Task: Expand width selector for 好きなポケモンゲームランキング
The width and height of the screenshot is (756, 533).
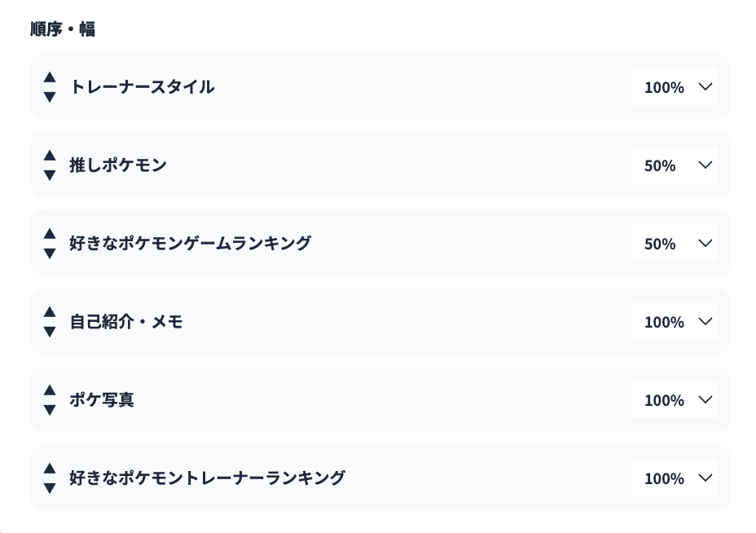Action: coord(675,244)
